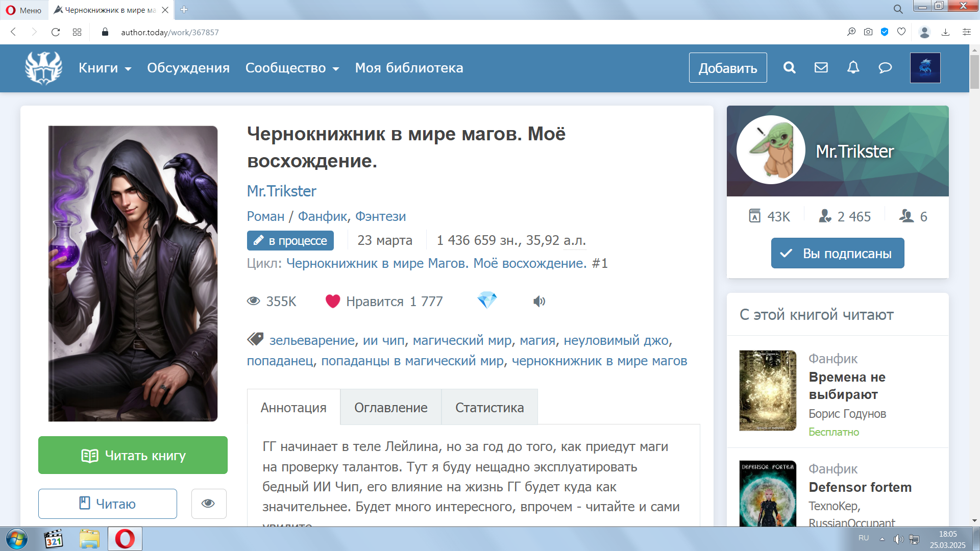Toggle the red Нравится heart
The height and width of the screenshot is (551, 980).
pos(333,302)
